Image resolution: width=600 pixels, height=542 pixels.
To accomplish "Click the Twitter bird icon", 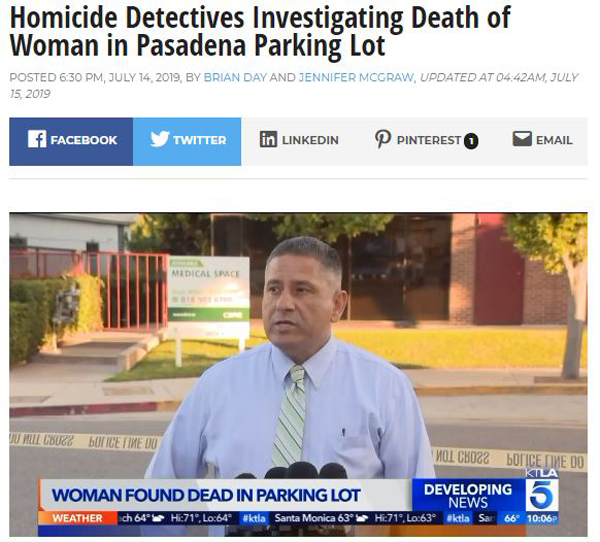I will tap(160, 139).
